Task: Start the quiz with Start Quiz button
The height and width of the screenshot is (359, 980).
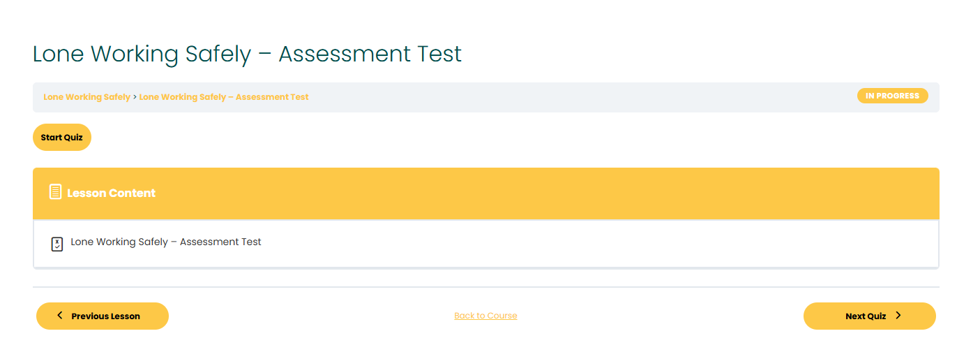Action: (62, 138)
